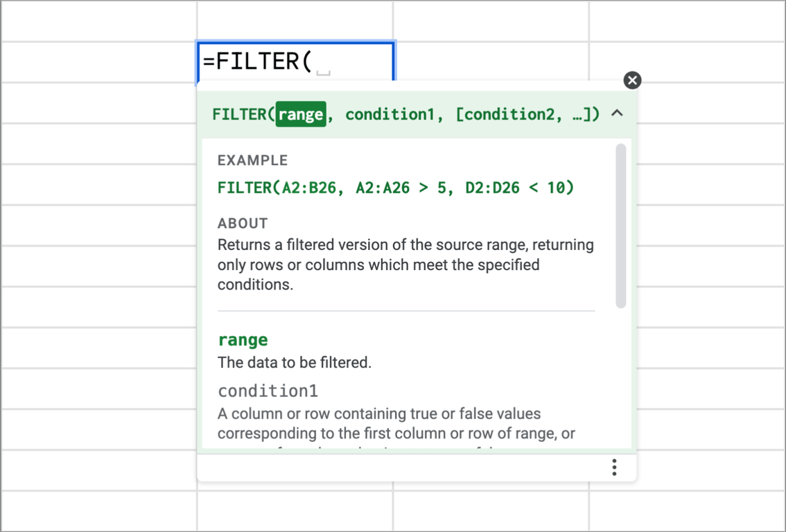Click the help panel vertical scrollbar
This screenshot has height=532, width=786.
[x=620, y=225]
